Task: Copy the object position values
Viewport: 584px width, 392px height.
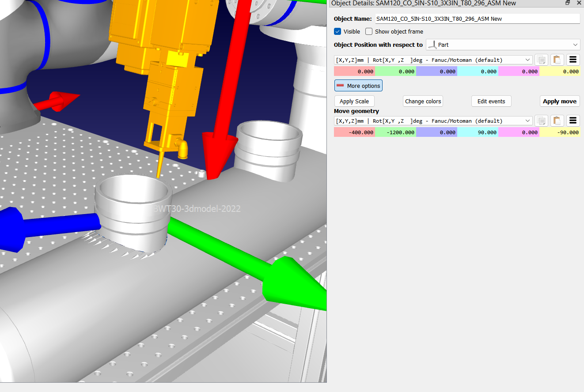Action: coord(541,60)
